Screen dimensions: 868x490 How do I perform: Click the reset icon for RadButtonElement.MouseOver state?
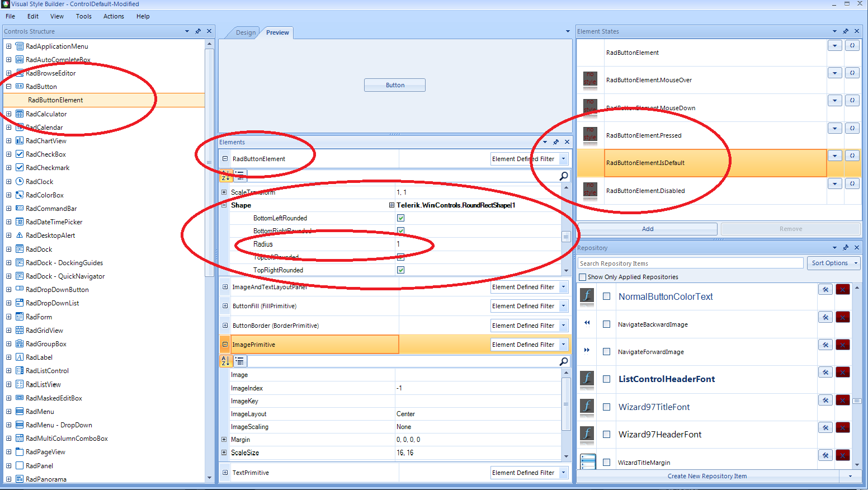[x=852, y=73]
